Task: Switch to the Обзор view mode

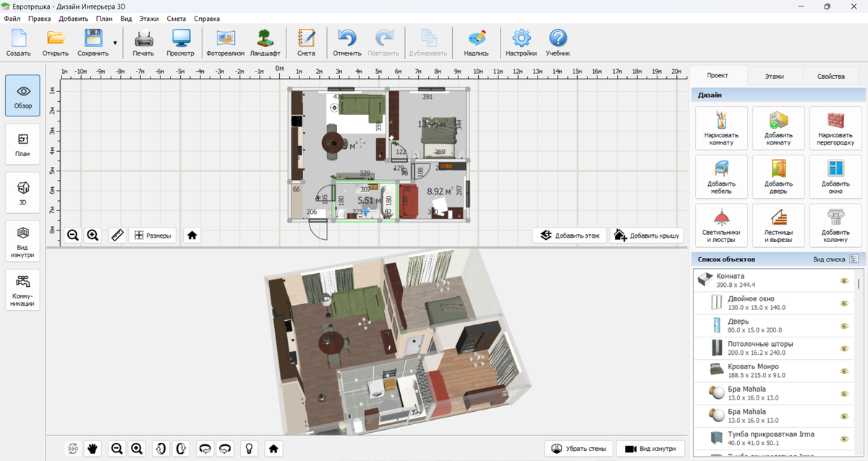Action: click(x=22, y=96)
